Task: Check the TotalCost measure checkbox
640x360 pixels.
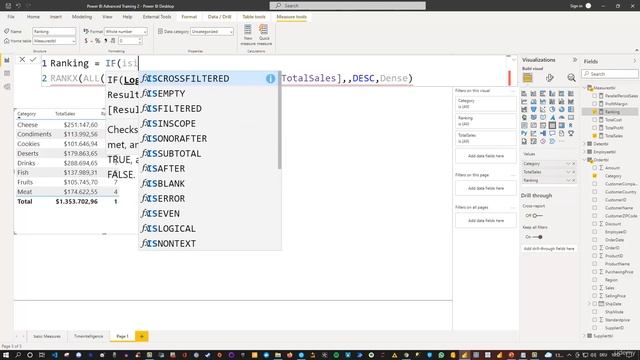Action: [595, 120]
